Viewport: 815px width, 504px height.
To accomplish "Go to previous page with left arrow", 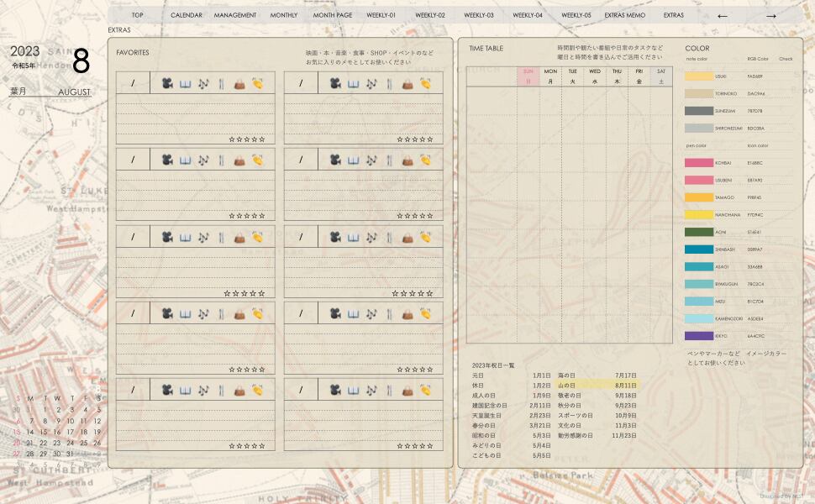I will [x=722, y=15].
